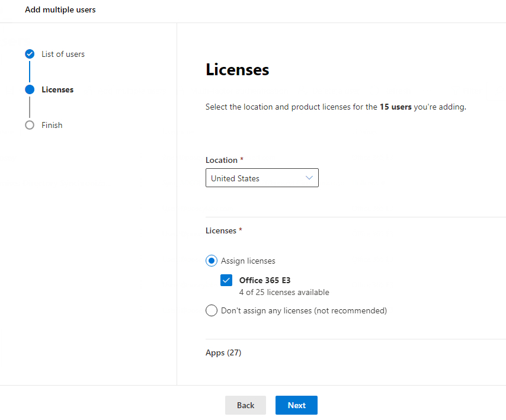Image resolution: width=506 pixels, height=420 pixels.
Task: Uncheck the Office 365 E3 checkbox
Action: 226,280
